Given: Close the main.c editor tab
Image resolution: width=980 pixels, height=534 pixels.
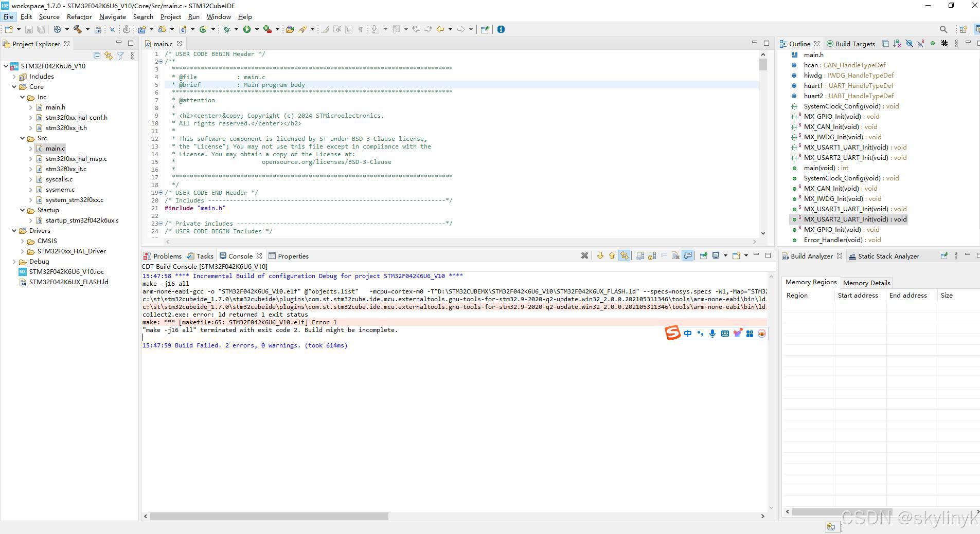Looking at the screenshot, I should (180, 44).
